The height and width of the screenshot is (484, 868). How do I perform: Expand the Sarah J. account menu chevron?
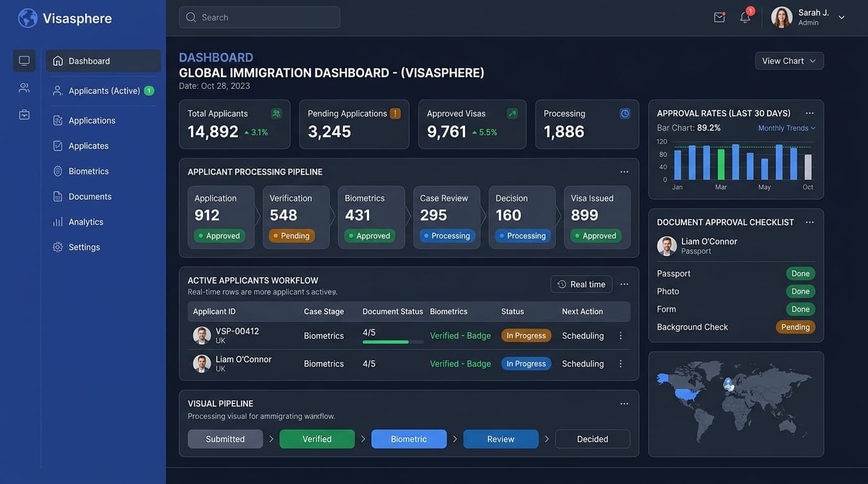842,18
